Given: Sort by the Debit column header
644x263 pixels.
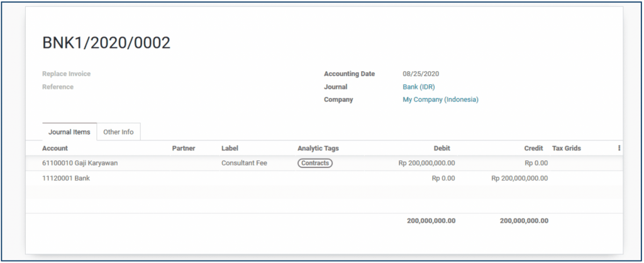Looking at the screenshot, I should click(441, 148).
